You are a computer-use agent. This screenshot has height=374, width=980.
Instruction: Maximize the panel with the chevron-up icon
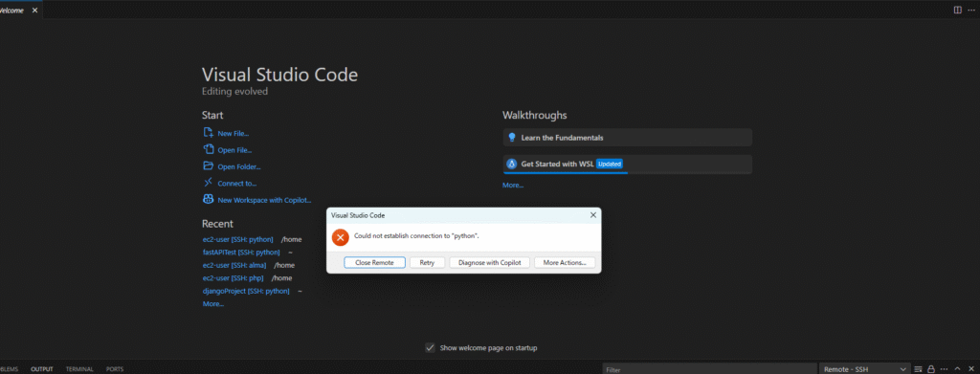pyautogui.click(x=957, y=369)
